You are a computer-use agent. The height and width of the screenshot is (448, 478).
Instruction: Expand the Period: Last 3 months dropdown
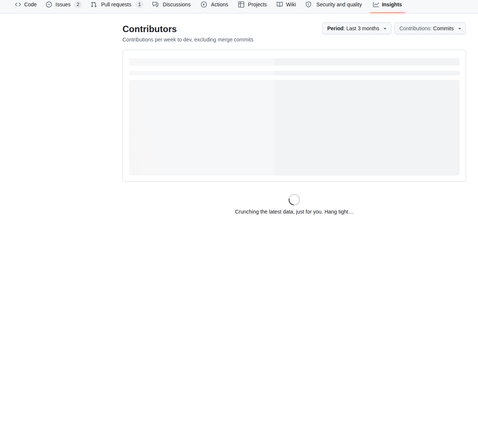coord(357,28)
